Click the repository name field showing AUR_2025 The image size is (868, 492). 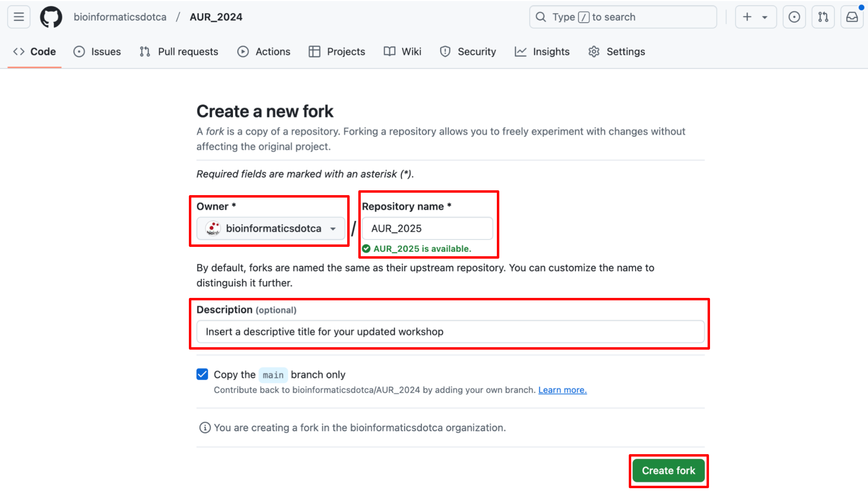(427, 228)
